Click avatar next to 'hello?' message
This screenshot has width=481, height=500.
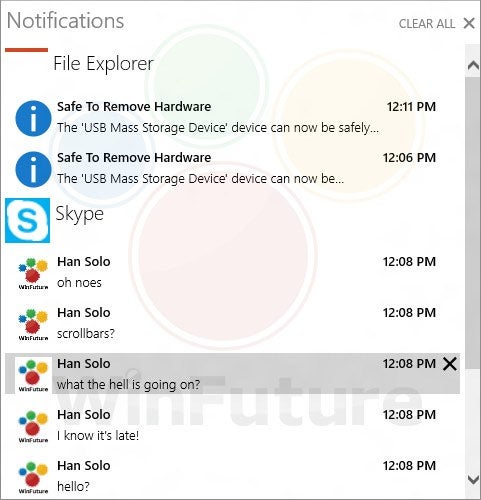click(x=33, y=477)
